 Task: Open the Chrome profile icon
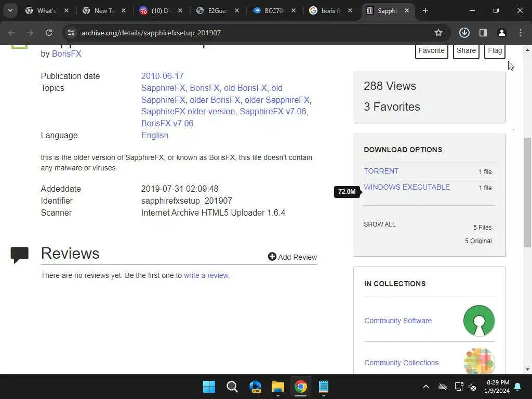click(x=502, y=33)
